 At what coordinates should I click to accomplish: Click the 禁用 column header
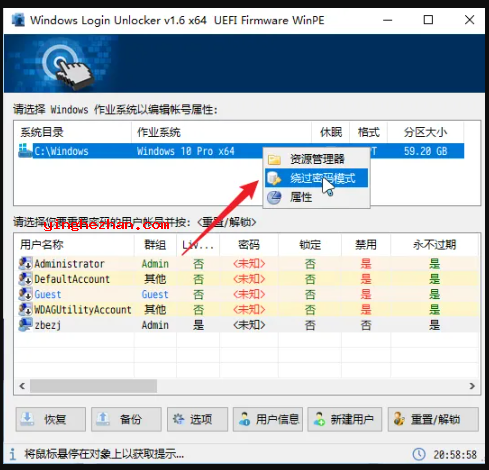tap(366, 245)
